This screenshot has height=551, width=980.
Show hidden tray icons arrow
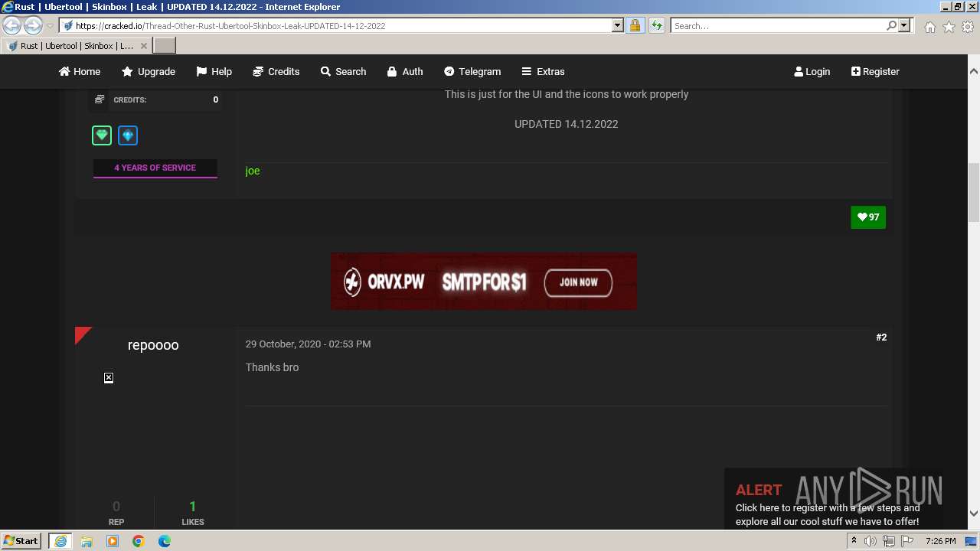854,541
